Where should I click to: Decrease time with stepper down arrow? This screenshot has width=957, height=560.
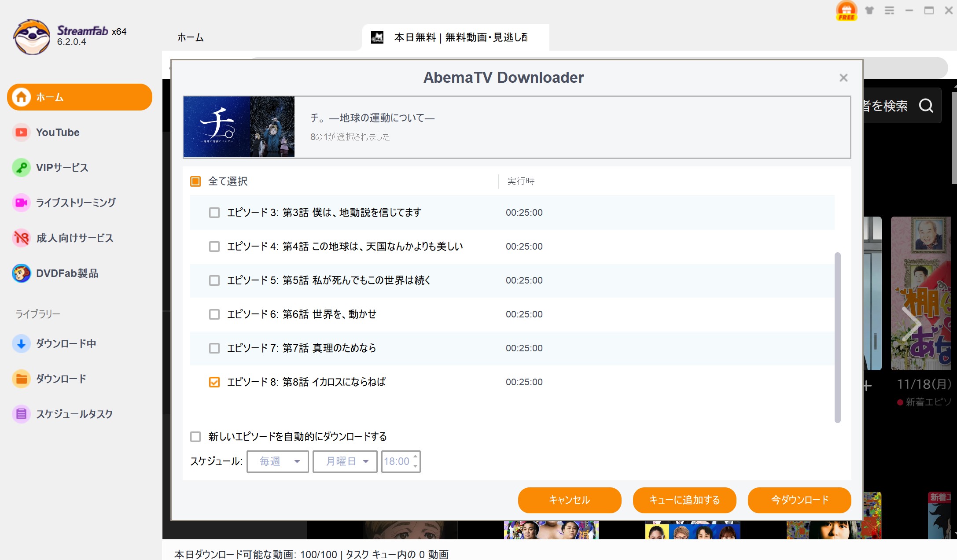click(x=415, y=466)
